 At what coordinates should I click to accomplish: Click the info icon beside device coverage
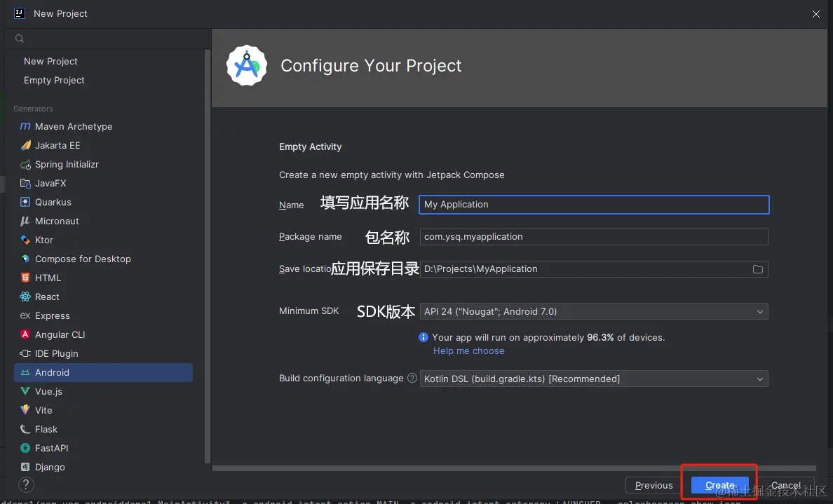[x=424, y=337]
